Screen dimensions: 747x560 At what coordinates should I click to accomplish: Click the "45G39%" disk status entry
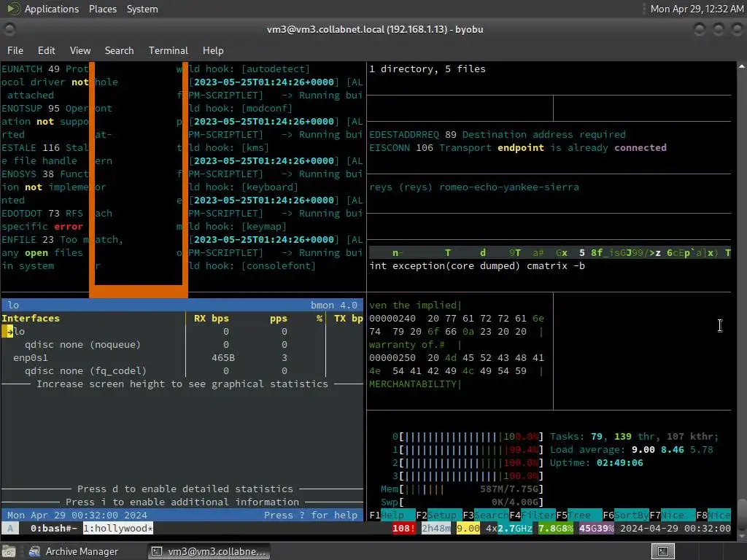(x=597, y=528)
